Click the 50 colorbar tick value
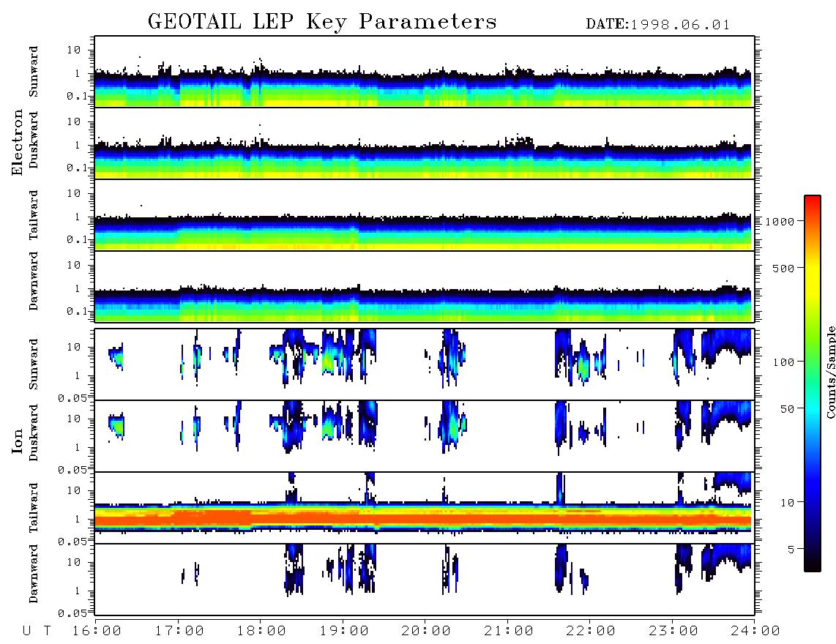Screen dimensions: 836x644 788,409
